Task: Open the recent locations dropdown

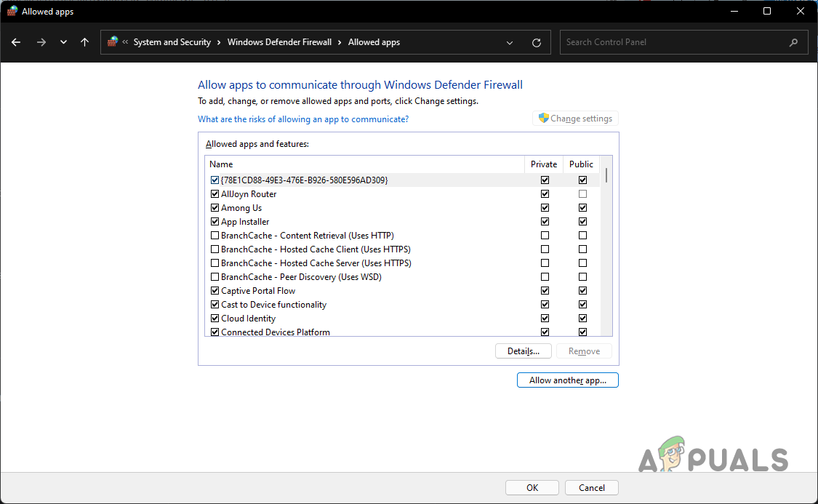Action: pyautogui.click(x=64, y=42)
